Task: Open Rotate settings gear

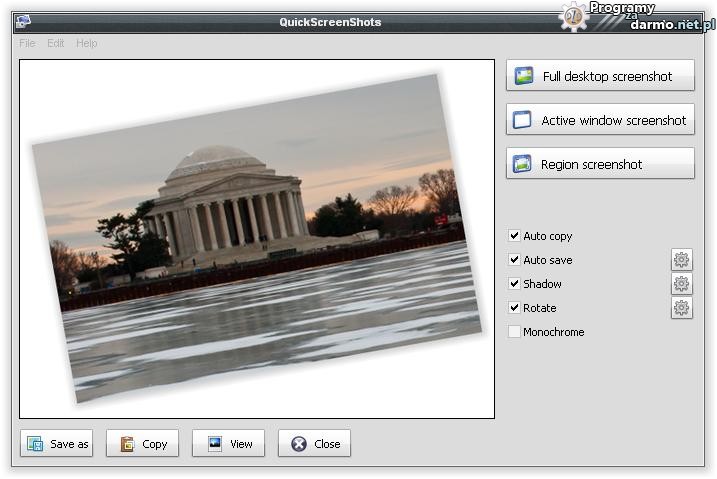Action: (681, 308)
